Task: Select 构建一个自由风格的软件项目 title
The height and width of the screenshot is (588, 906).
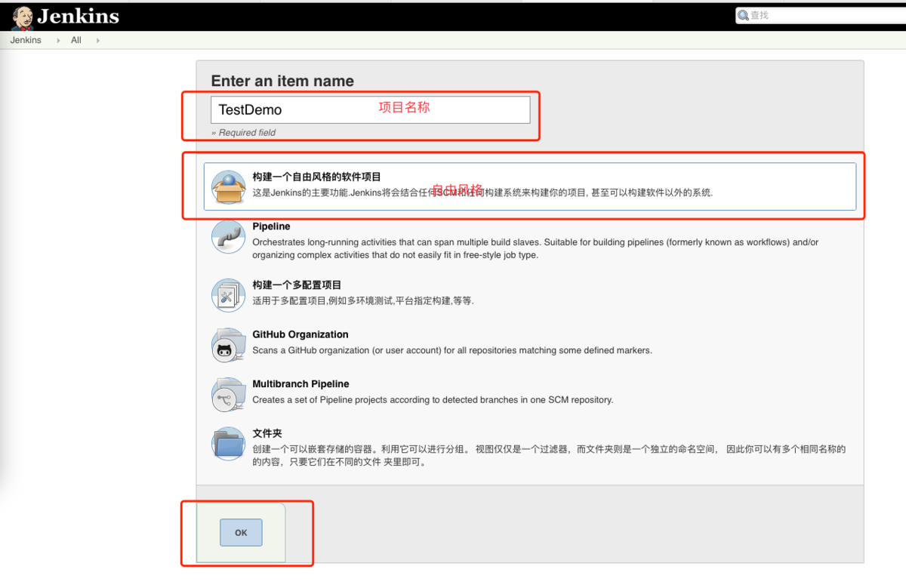Action: coord(317,177)
